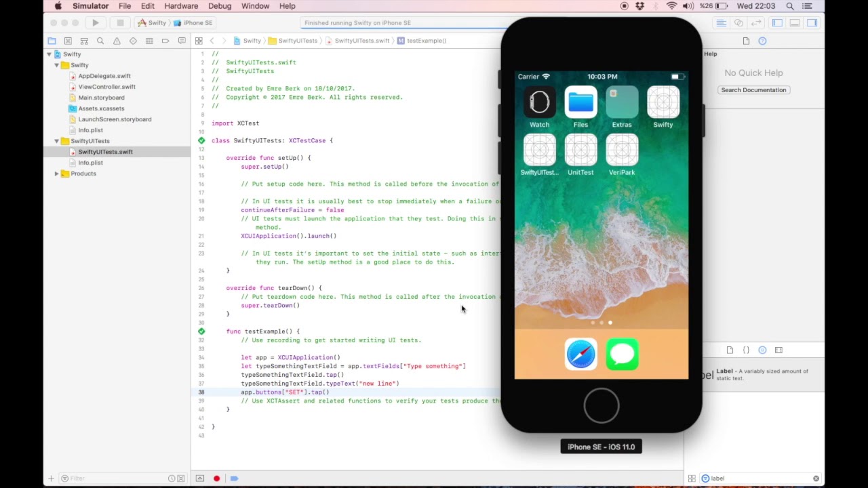This screenshot has height=488, width=868.
Task: Open SwiftyUITests.swift jump bar item
Action: tap(358, 41)
